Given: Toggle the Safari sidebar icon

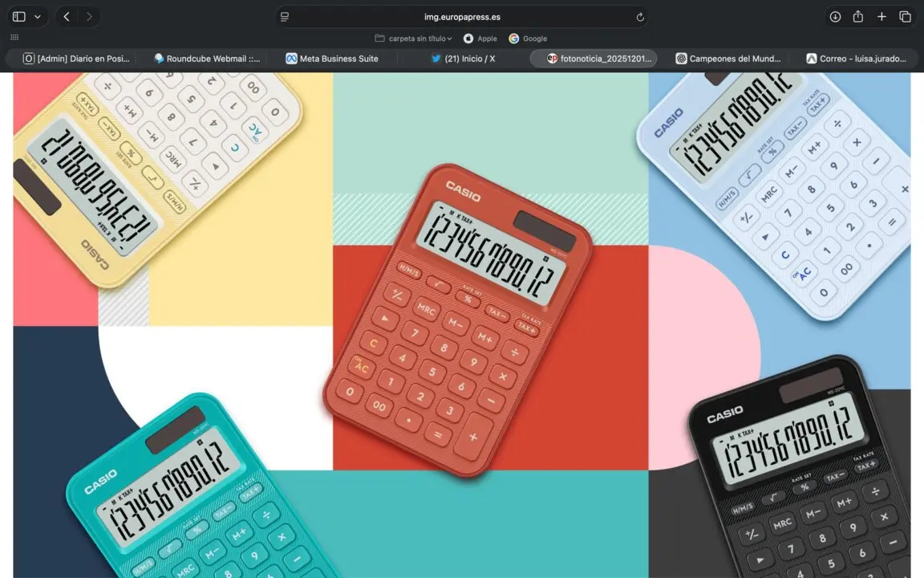Looking at the screenshot, I should pos(18,16).
